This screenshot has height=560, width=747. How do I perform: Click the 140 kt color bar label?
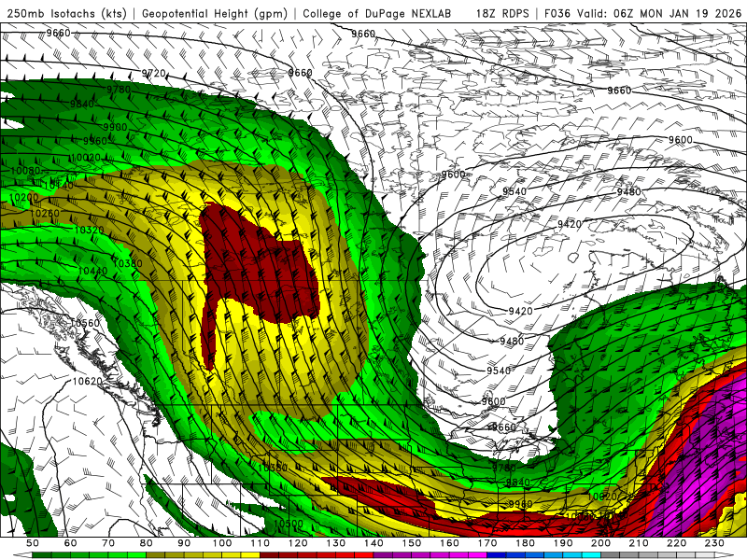373,543
